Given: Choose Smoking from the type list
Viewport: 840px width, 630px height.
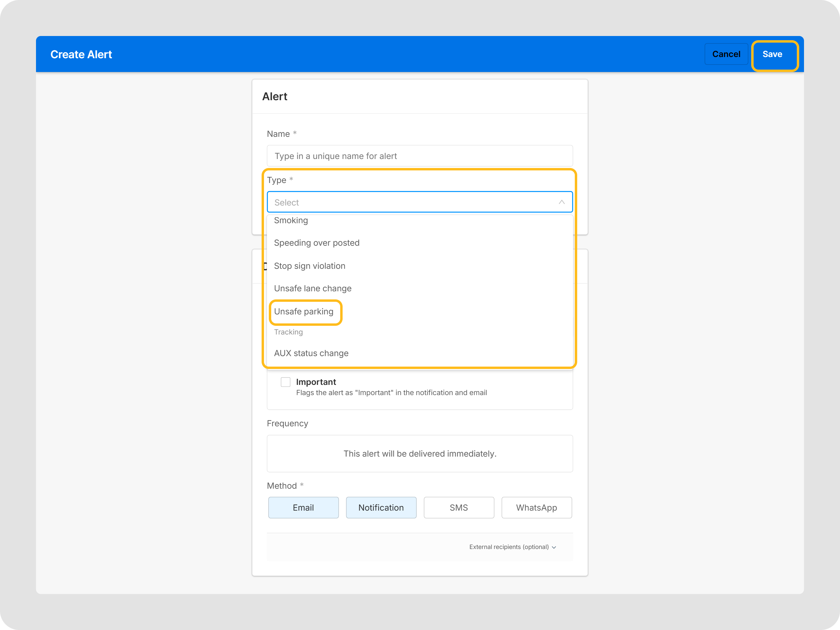Looking at the screenshot, I should point(291,220).
